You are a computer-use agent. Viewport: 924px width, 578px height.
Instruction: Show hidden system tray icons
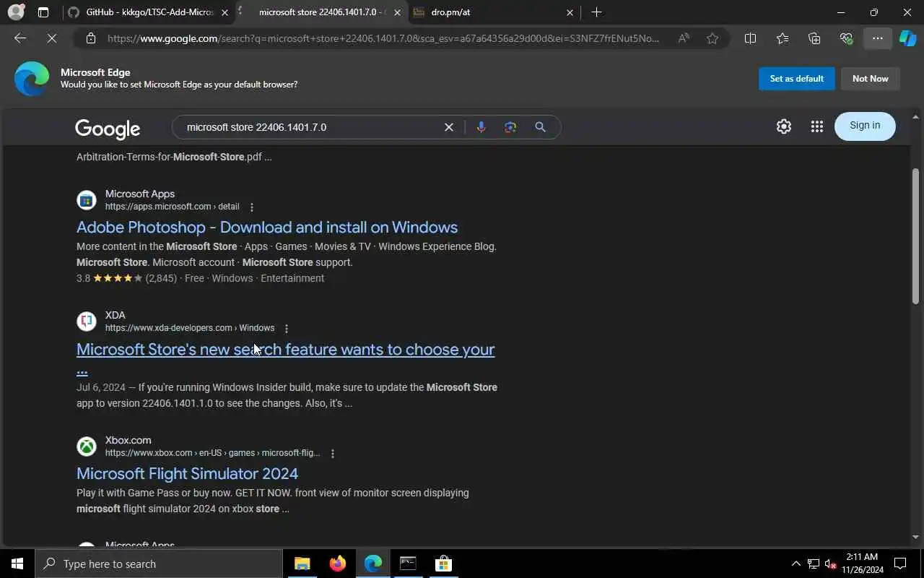[796, 564]
